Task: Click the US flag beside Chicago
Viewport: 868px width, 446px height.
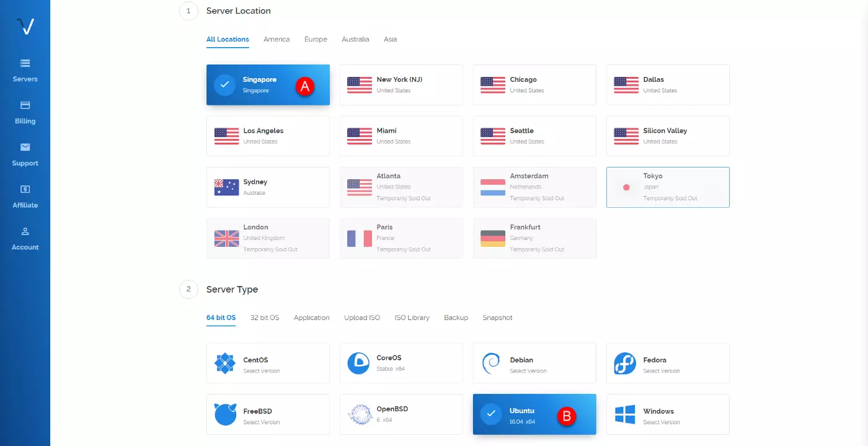Action: point(493,85)
